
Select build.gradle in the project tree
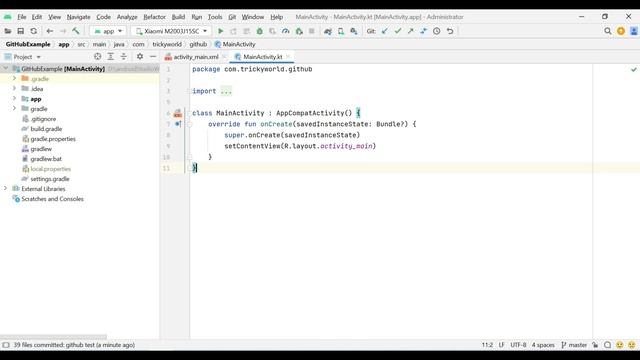pyautogui.click(x=46, y=129)
